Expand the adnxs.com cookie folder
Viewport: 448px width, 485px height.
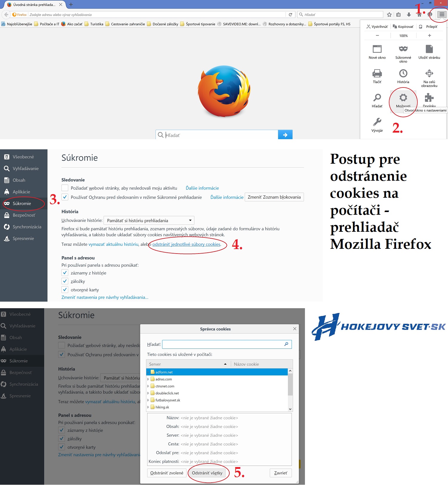(x=148, y=379)
